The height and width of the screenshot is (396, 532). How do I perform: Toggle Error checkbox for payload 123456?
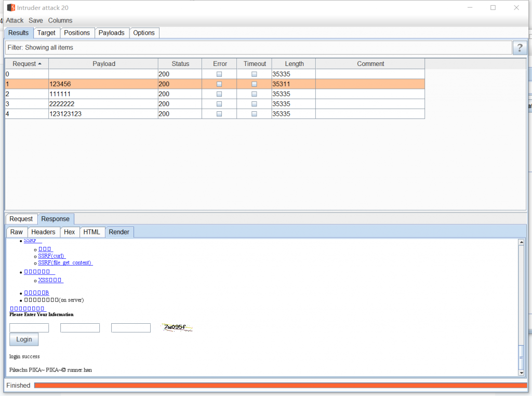coord(219,84)
